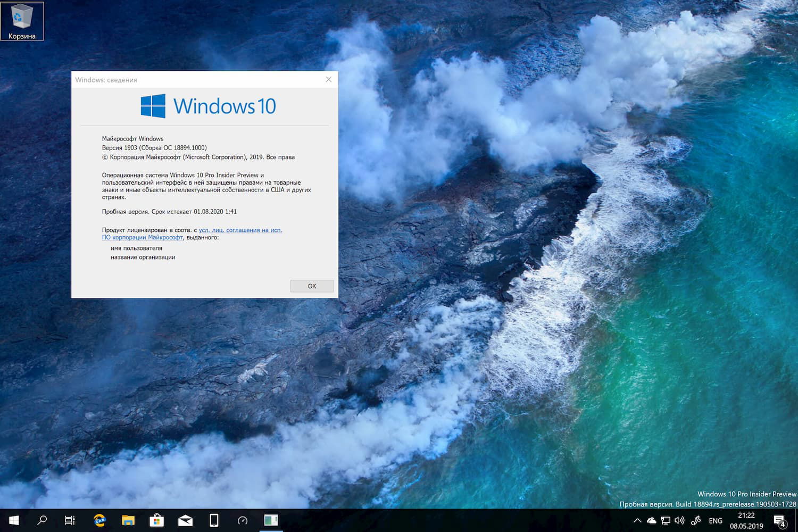Click the Search icon on the taskbar

tap(42, 520)
